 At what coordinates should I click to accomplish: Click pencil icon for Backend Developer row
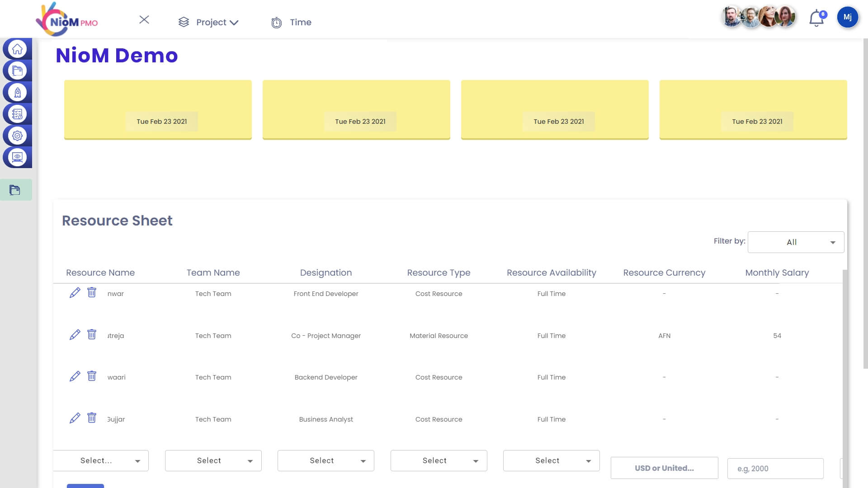75,376
